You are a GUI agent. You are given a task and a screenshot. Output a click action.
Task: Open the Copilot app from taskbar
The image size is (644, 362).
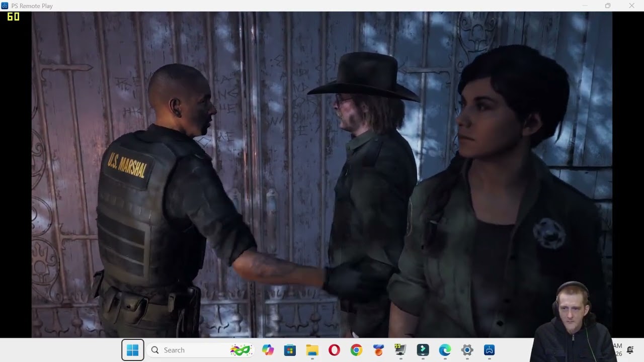coord(268,350)
